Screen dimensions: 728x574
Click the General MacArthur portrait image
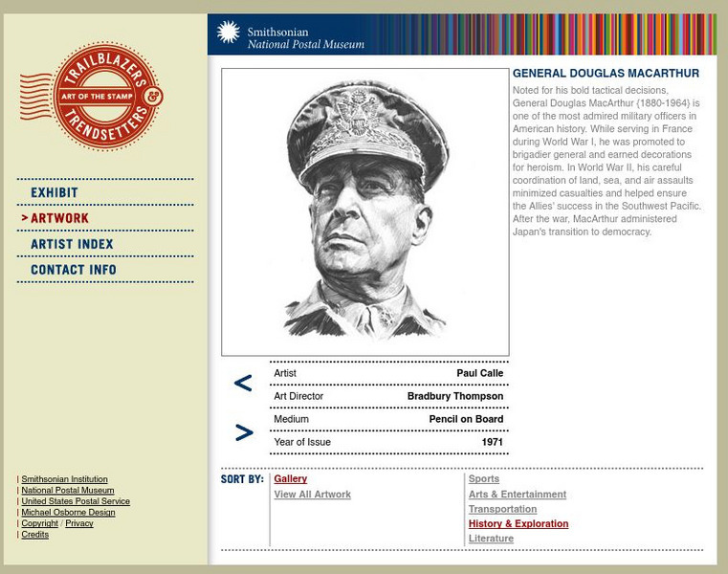click(365, 212)
